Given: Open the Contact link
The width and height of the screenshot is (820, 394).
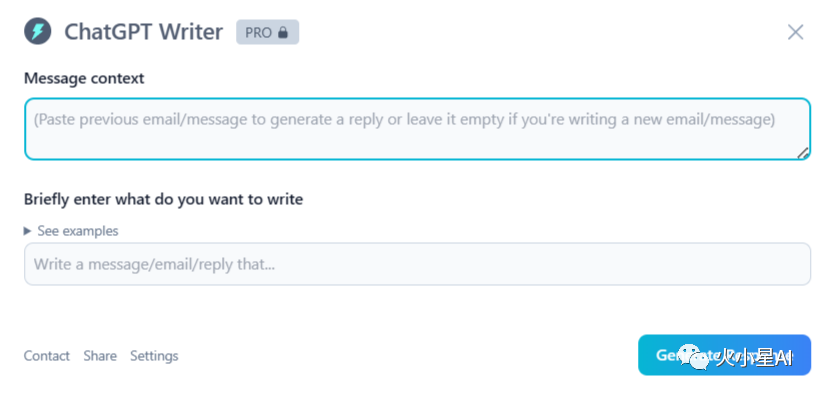Looking at the screenshot, I should coord(47,356).
